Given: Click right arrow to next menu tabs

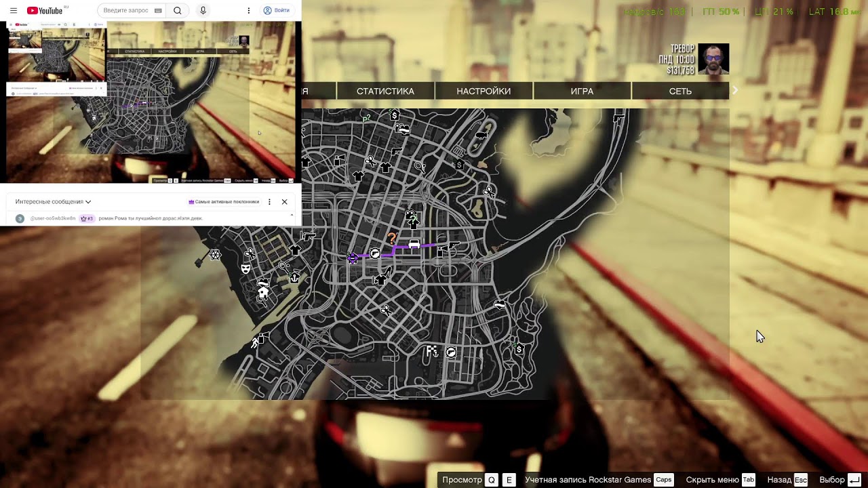Looking at the screenshot, I should pyautogui.click(x=734, y=90).
